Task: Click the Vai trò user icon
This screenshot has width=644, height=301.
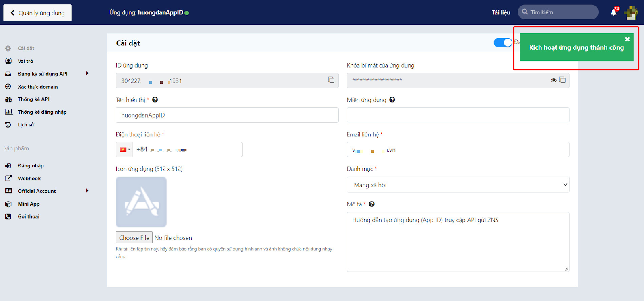Action: pyautogui.click(x=8, y=61)
